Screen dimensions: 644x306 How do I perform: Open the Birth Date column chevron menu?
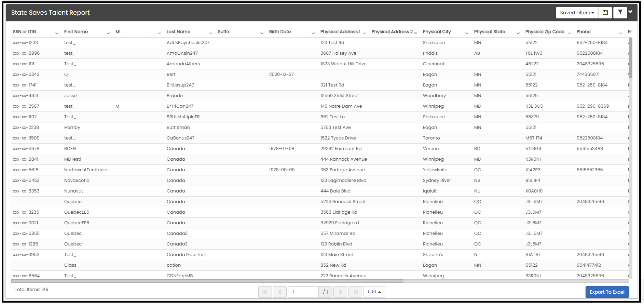pyautogui.click(x=313, y=33)
